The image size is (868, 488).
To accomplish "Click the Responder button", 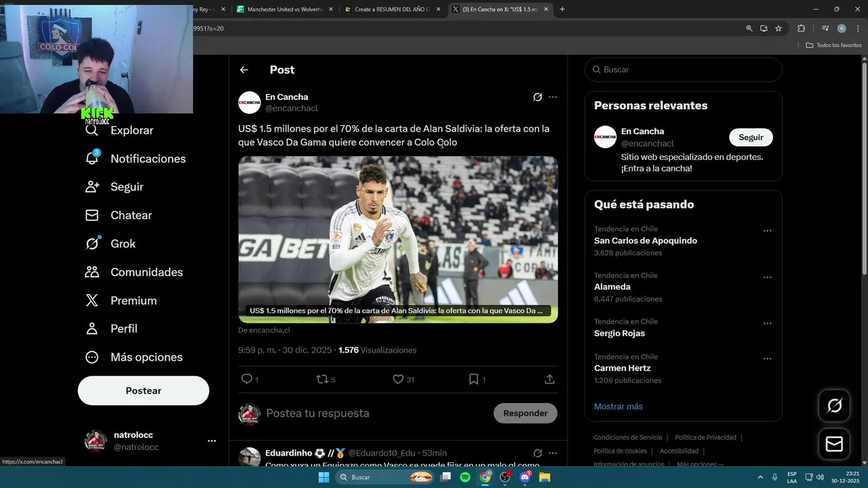I will coord(525,413).
